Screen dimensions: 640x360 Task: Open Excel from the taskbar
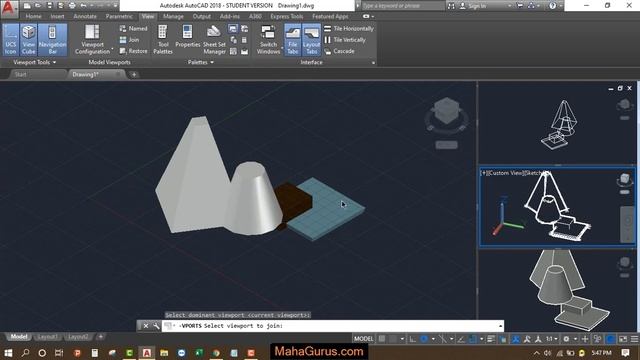pyautogui.click(x=199, y=353)
